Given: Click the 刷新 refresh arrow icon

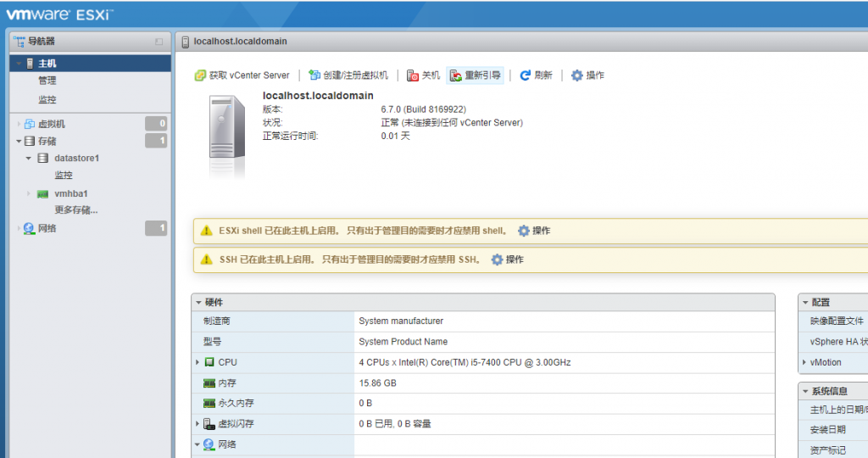Looking at the screenshot, I should pos(525,75).
